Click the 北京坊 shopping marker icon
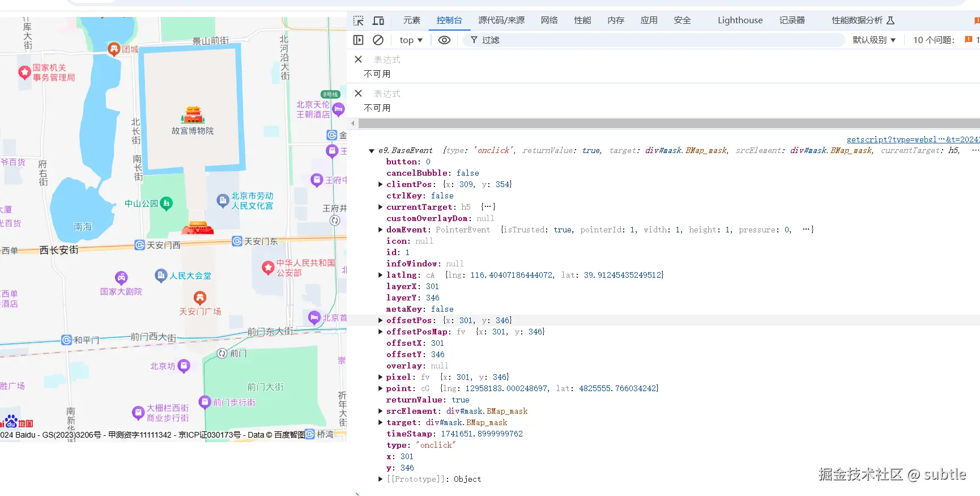Image resolution: width=980 pixels, height=496 pixels. (x=184, y=366)
